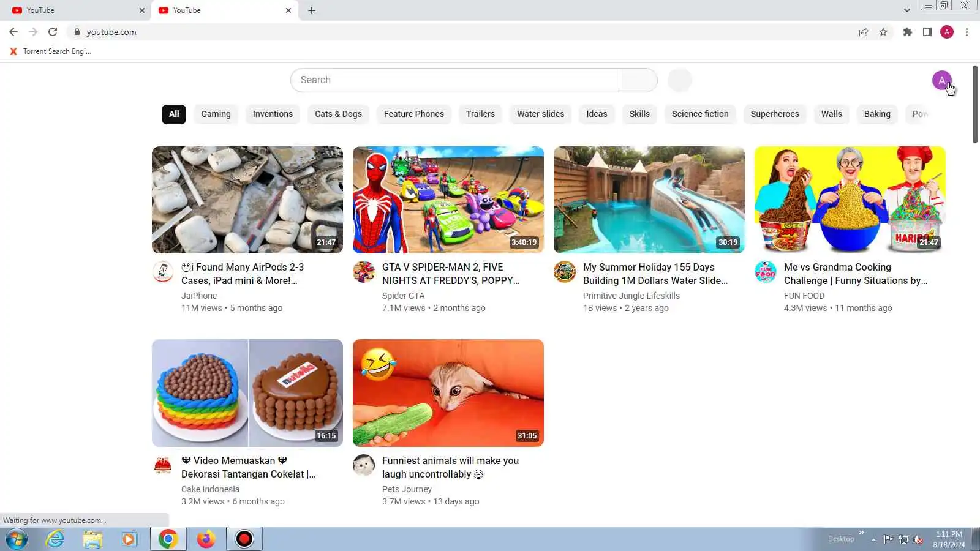The image size is (980, 551).
Task: Open the Chrome side panel
Action: (x=927, y=32)
